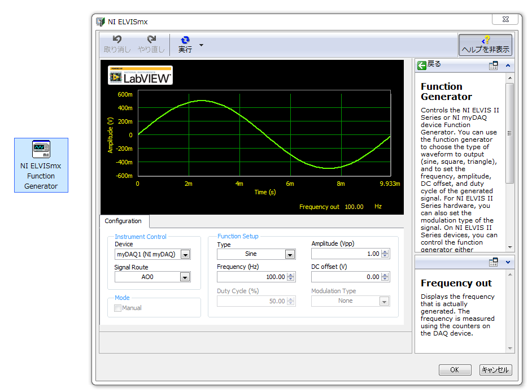
Task: Click the lower help pane layout icon
Action: click(494, 262)
